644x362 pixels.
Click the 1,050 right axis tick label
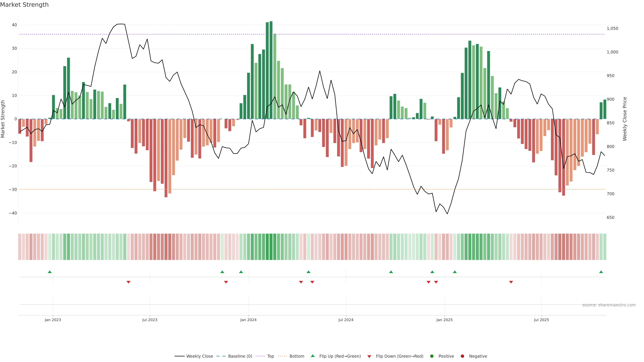coord(612,28)
